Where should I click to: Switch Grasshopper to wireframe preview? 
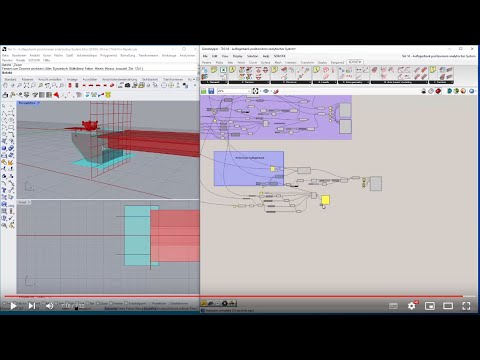click(431, 91)
